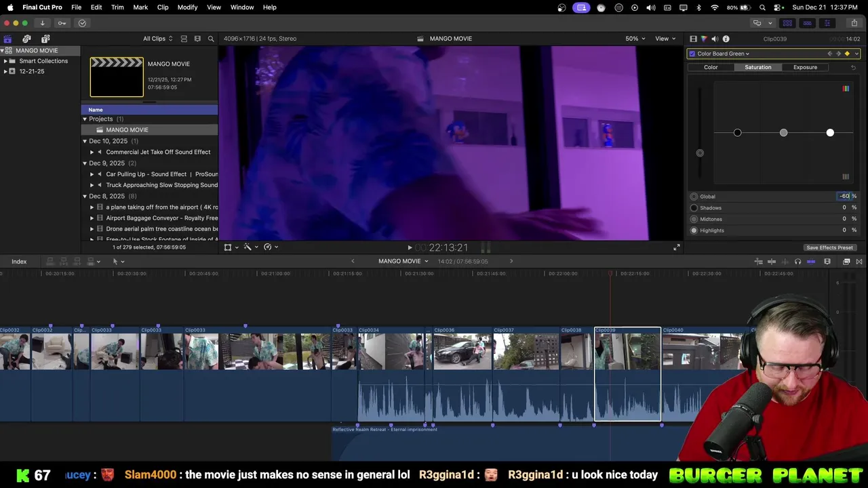Expand the 12-21-25 event

click(x=5, y=71)
